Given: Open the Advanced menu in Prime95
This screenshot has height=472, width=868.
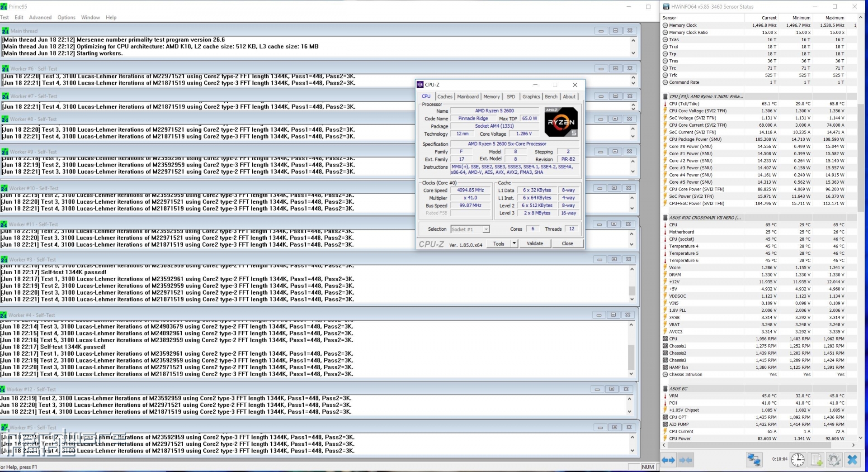Looking at the screenshot, I should click(x=40, y=18).
